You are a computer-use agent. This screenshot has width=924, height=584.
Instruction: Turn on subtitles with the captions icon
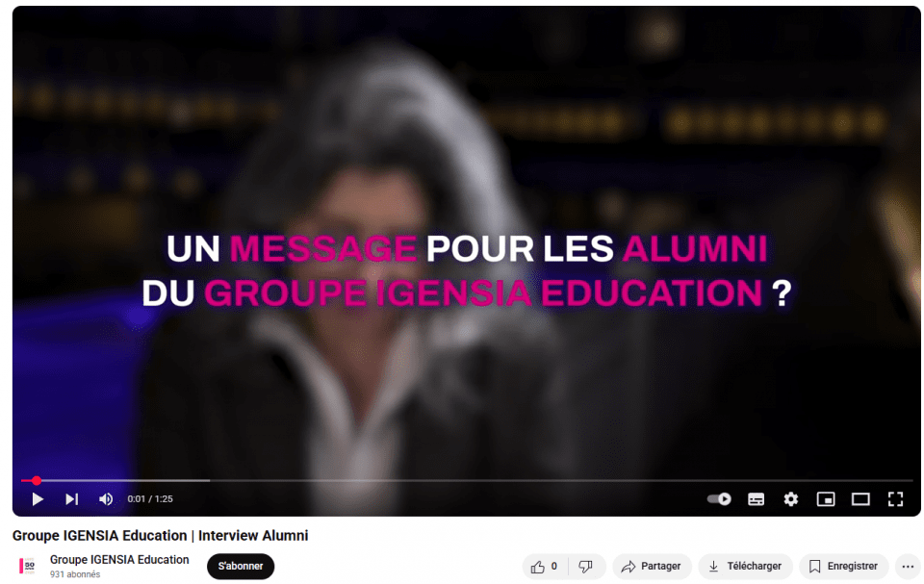pos(757,499)
